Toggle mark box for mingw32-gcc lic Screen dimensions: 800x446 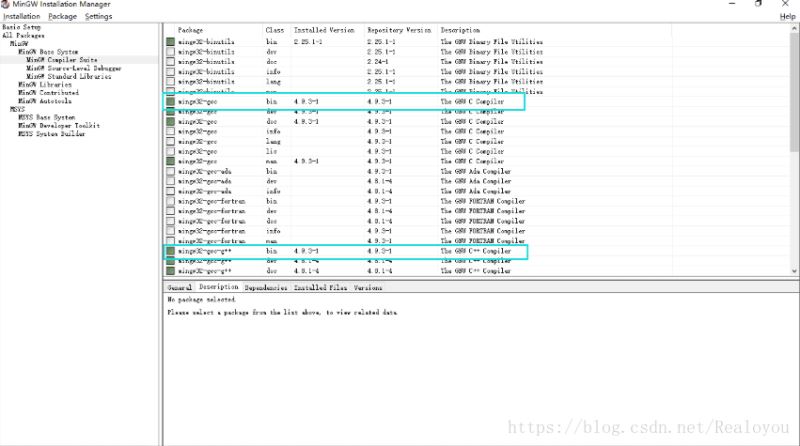point(170,151)
